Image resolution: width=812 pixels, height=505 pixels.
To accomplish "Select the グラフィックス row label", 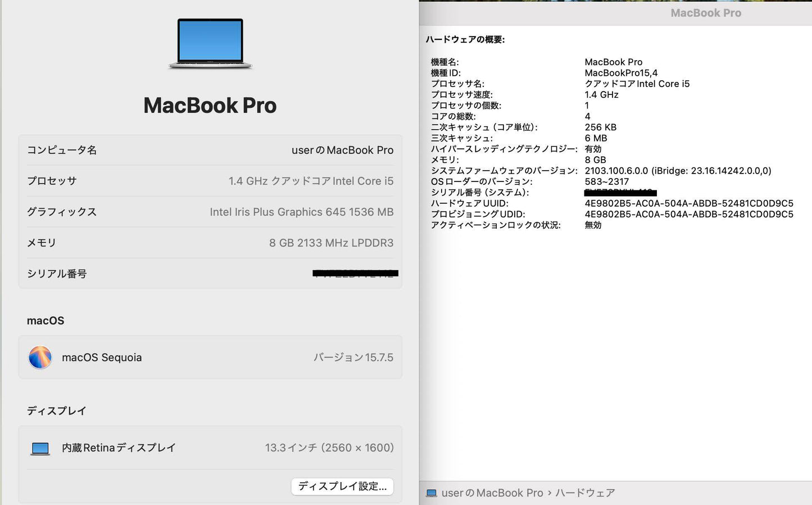I will [x=62, y=212].
